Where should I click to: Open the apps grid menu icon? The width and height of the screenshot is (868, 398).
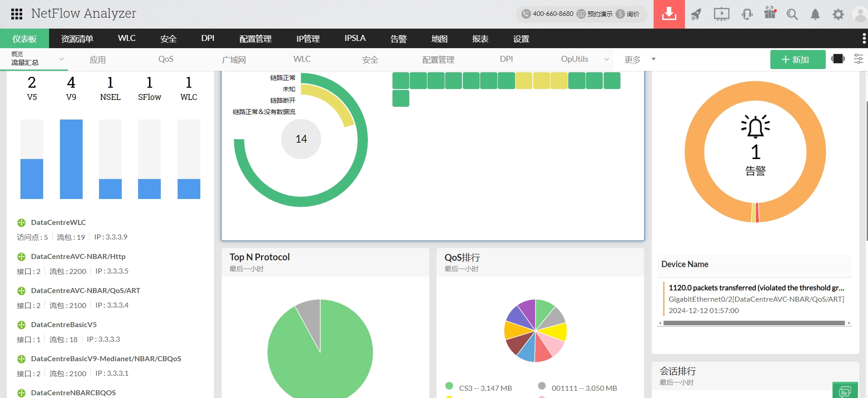pyautogui.click(x=17, y=14)
